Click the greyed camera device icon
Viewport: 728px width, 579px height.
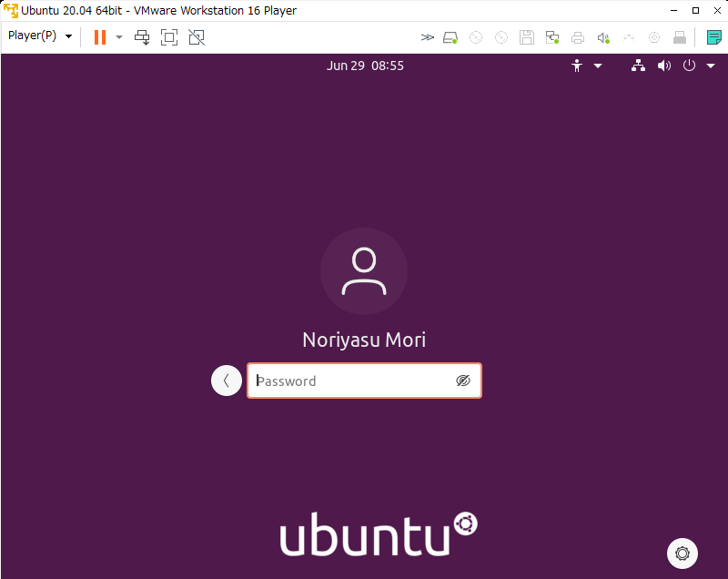(654, 37)
